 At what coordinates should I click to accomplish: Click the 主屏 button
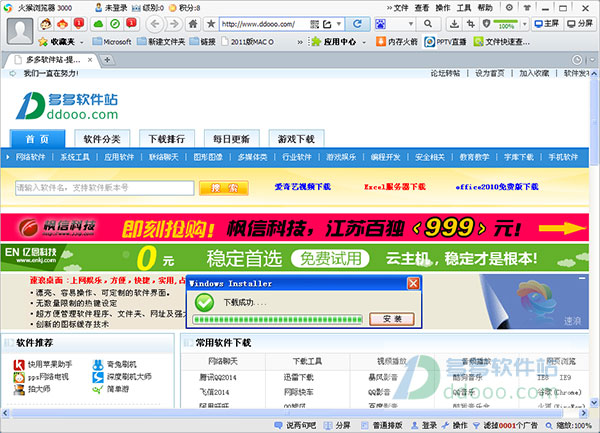(547, 24)
